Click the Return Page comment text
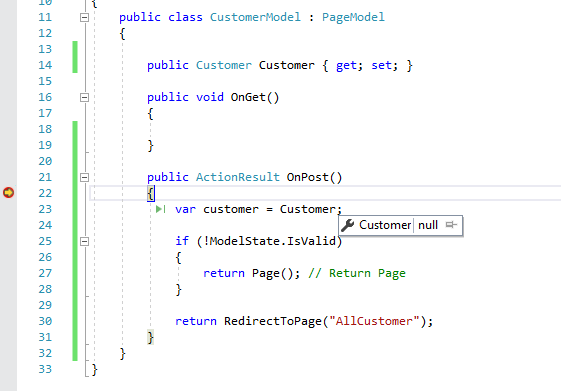This screenshot has height=391, width=561. pos(367,273)
